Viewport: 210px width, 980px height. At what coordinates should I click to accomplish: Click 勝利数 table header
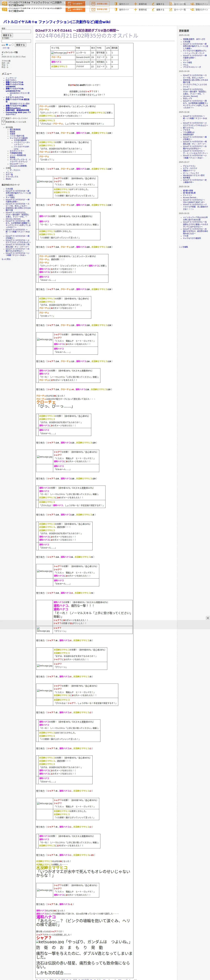(x=114, y=48)
